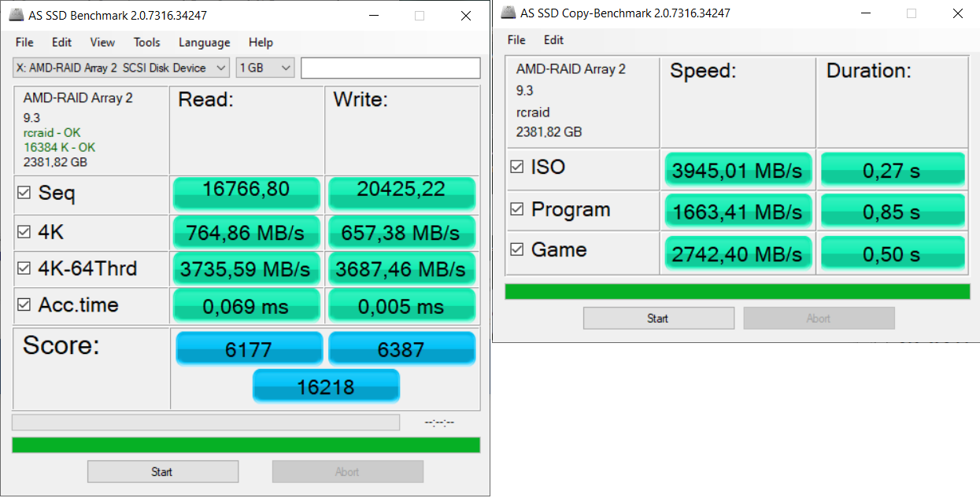Click total score 16218
Image resolution: width=980 pixels, height=498 pixels.
click(326, 386)
